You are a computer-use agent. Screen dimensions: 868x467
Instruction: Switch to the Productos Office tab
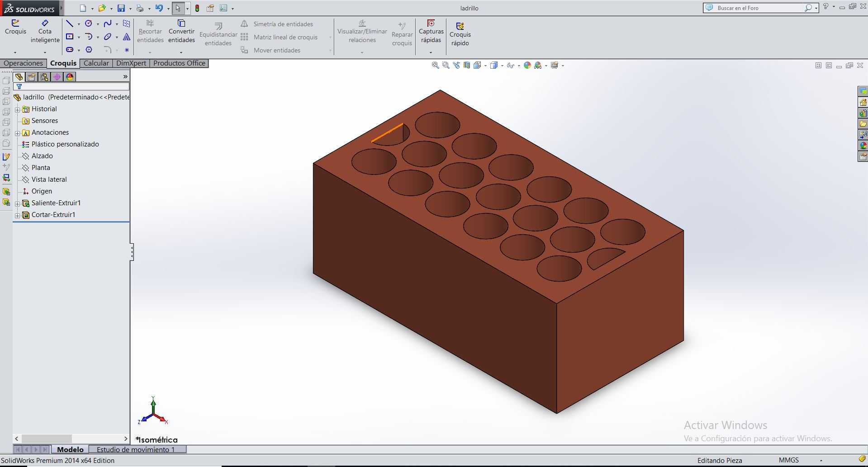pos(179,63)
